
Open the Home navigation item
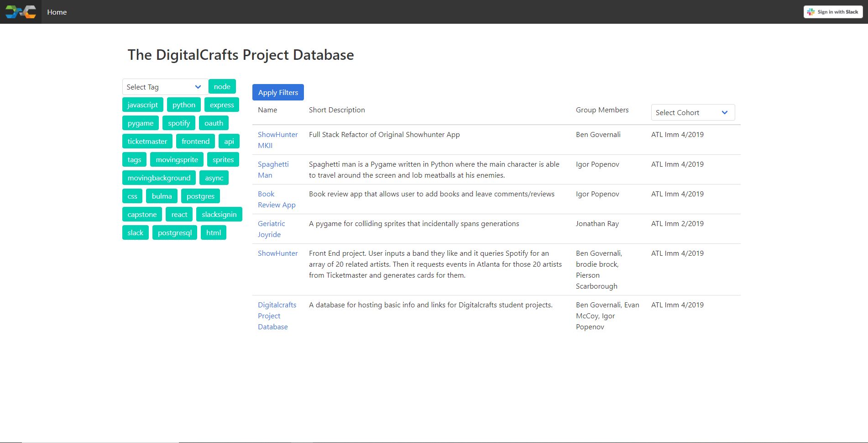(x=57, y=12)
